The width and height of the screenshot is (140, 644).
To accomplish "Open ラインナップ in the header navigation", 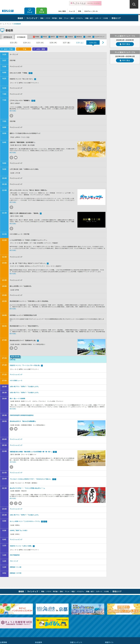I will click(x=32, y=18).
